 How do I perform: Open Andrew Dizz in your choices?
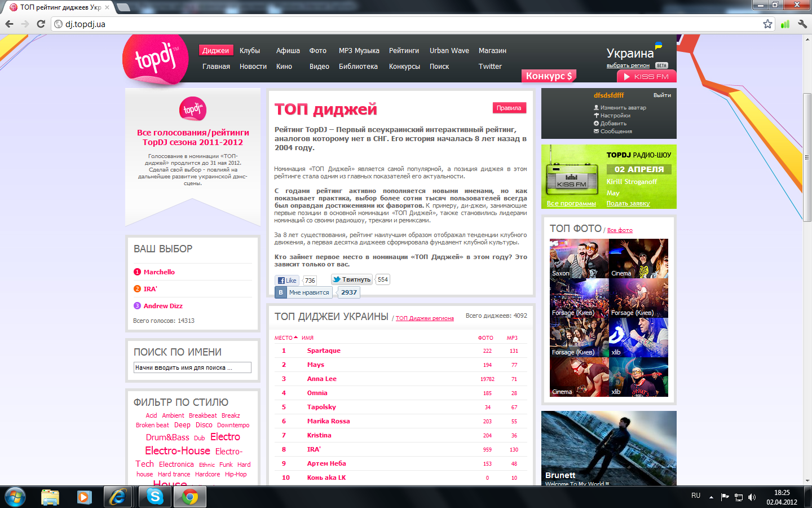(x=163, y=306)
